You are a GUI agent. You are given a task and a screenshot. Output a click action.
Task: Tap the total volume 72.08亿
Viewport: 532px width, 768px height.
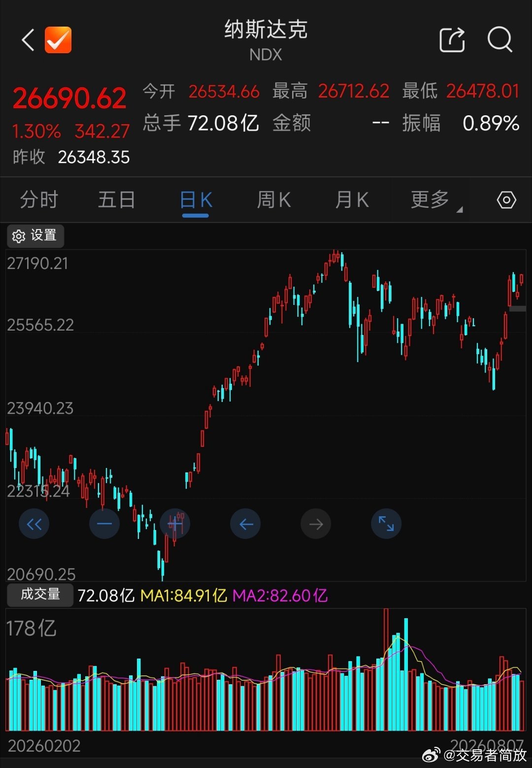point(223,123)
